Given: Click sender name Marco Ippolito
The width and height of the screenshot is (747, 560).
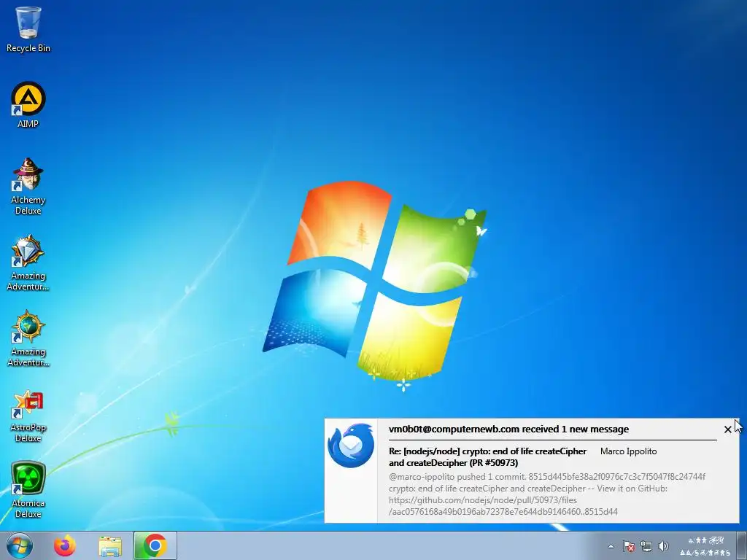Looking at the screenshot, I should pyautogui.click(x=628, y=451).
